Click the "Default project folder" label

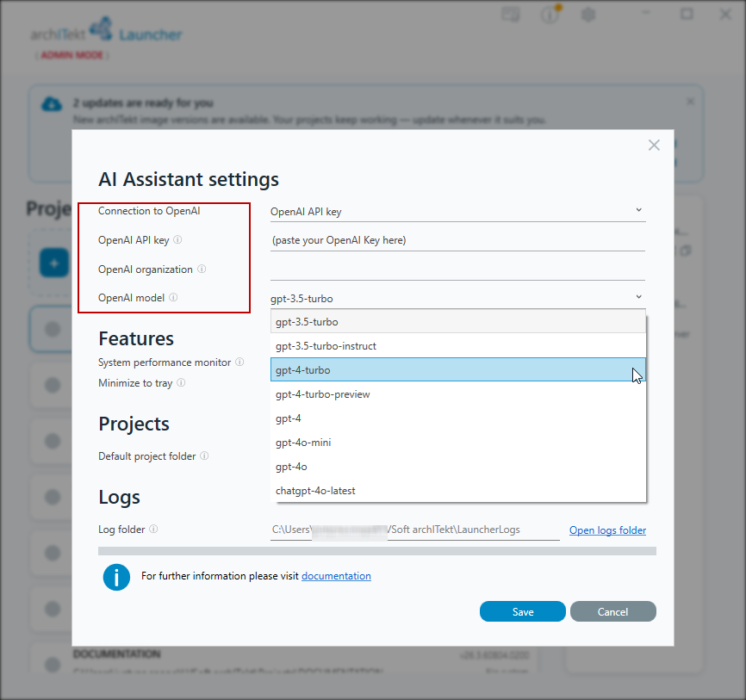click(x=147, y=456)
